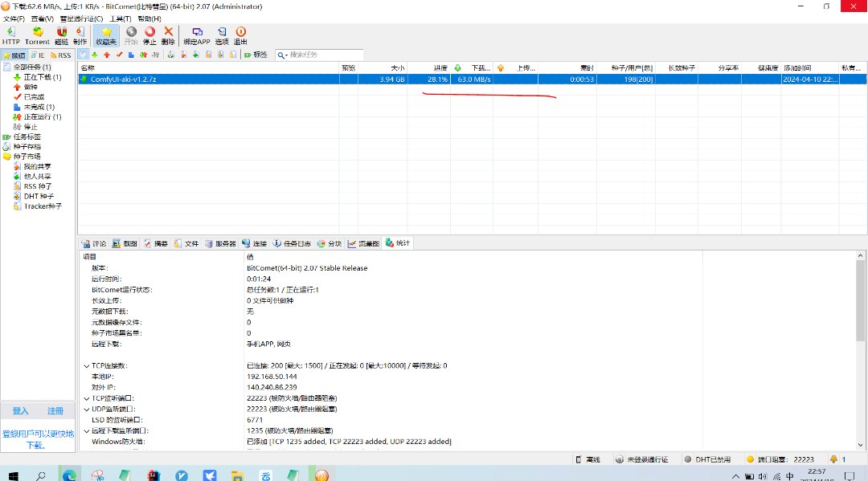Click the 制作 torrent maker icon
The height and width of the screenshot is (481, 868).
80,35
